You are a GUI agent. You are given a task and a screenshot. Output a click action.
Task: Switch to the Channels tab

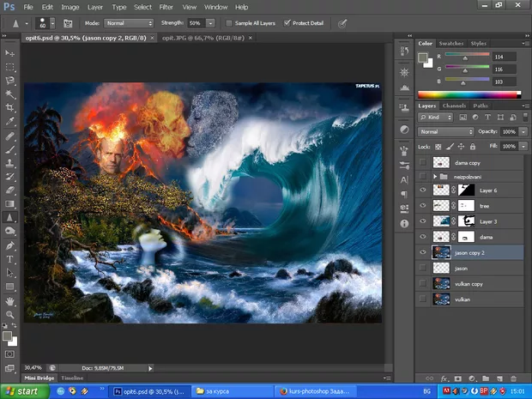[x=454, y=106]
